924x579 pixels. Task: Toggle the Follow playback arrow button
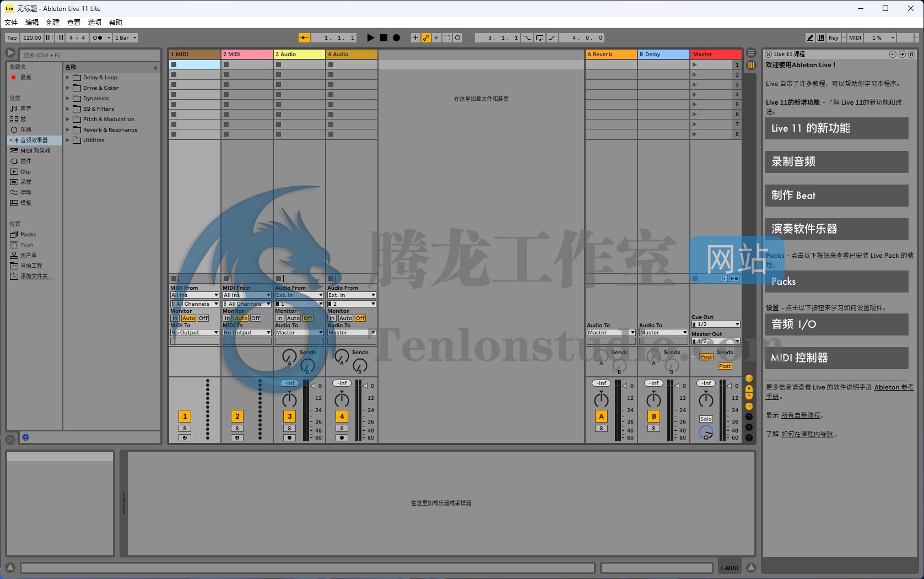click(304, 38)
